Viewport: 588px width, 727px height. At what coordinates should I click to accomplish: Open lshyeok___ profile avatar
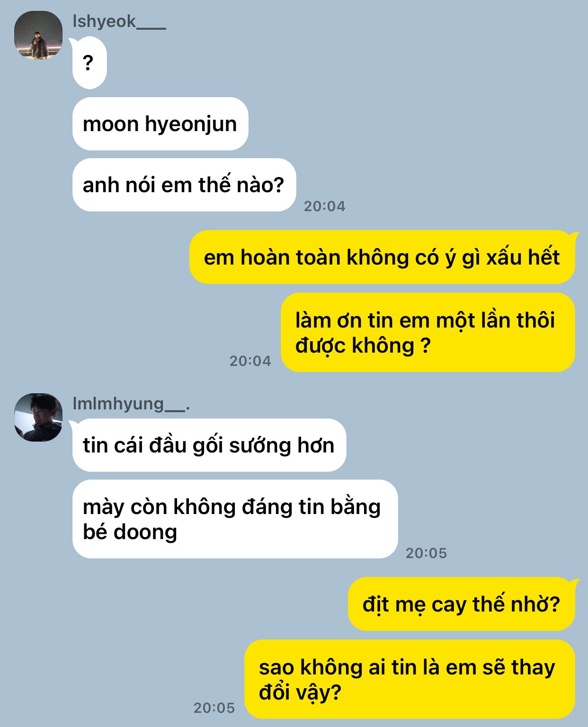38,35
